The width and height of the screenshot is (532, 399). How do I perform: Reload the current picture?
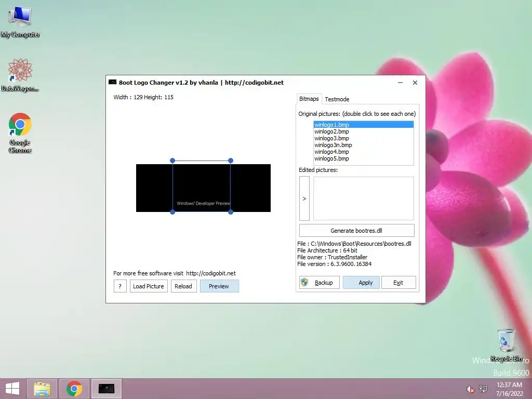(x=183, y=286)
